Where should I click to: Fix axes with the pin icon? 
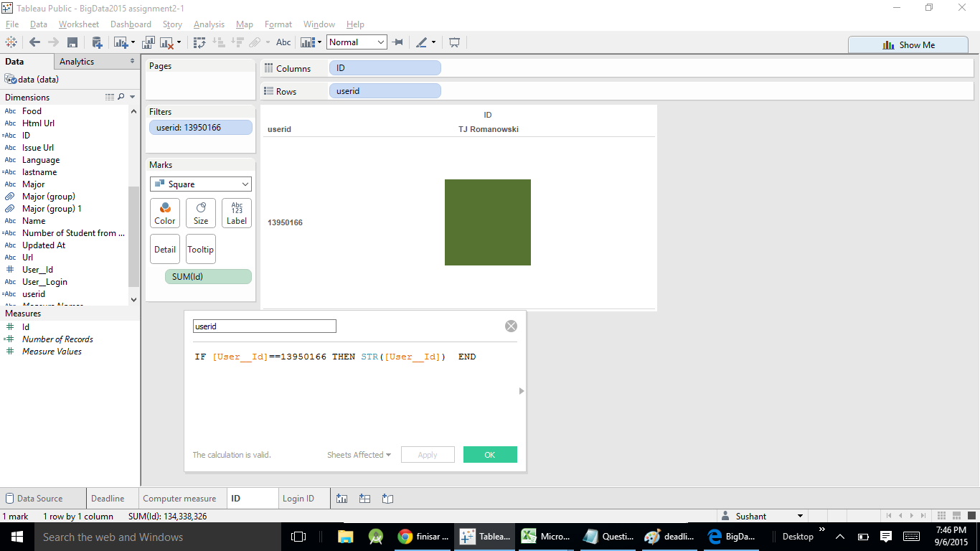[398, 42]
